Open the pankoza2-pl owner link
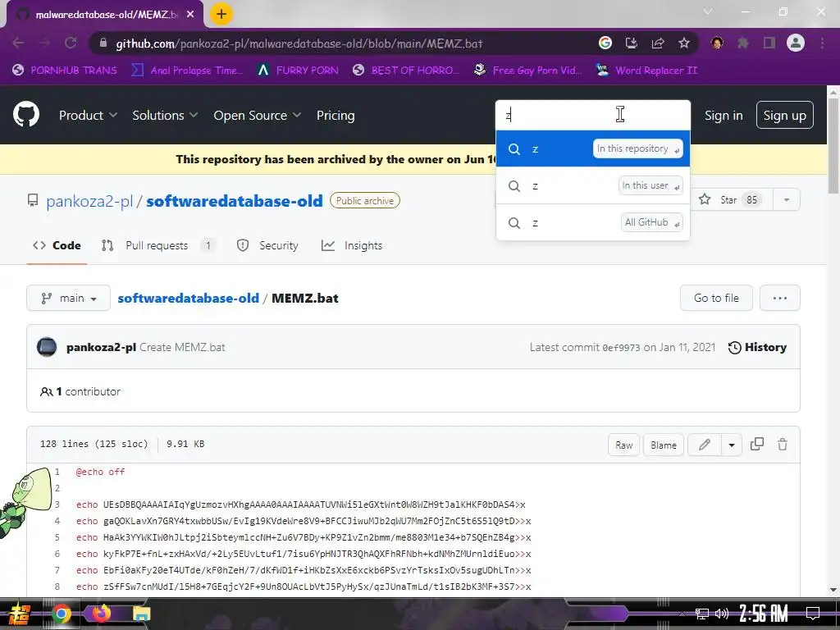 [89, 201]
